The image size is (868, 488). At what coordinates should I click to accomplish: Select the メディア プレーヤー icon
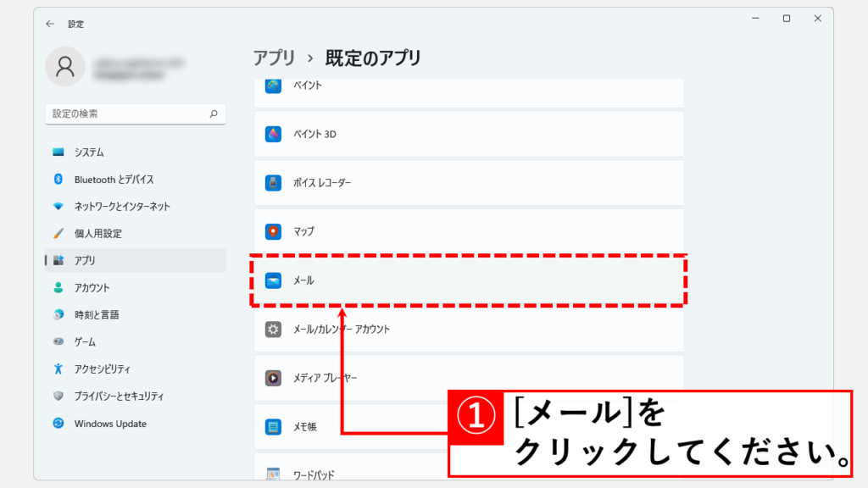pyautogui.click(x=273, y=378)
